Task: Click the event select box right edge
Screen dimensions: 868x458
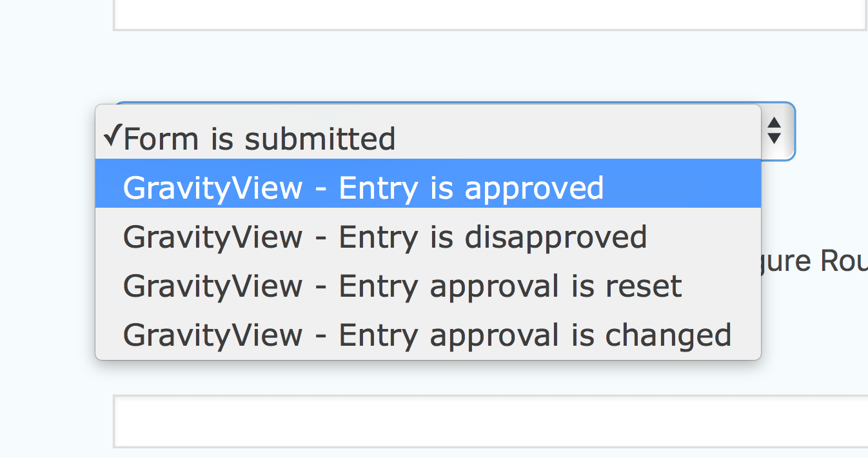Action: click(778, 131)
